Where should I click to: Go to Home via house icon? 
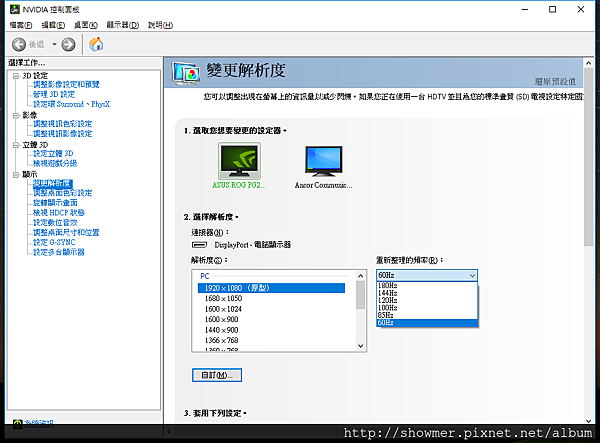point(96,44)
